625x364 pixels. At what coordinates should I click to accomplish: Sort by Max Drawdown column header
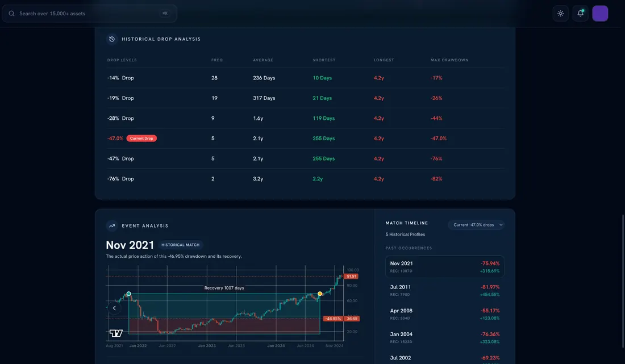coord(449,60)
